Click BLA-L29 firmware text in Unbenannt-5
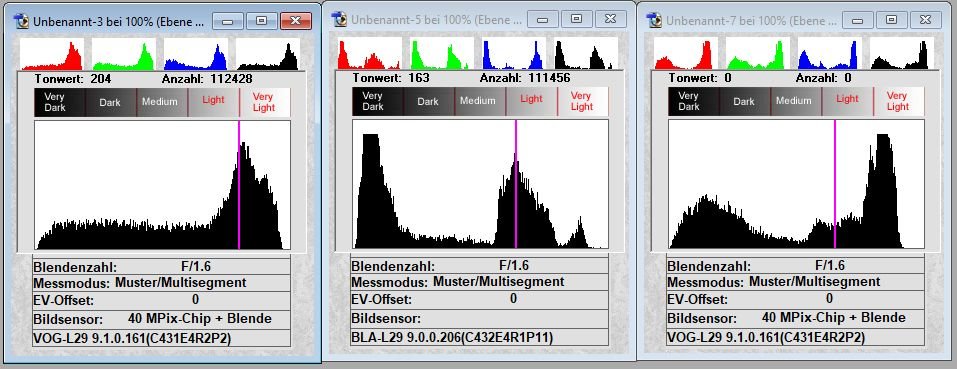Image resolution: width=957 pixels, height=369 pixels. [452, 337]
